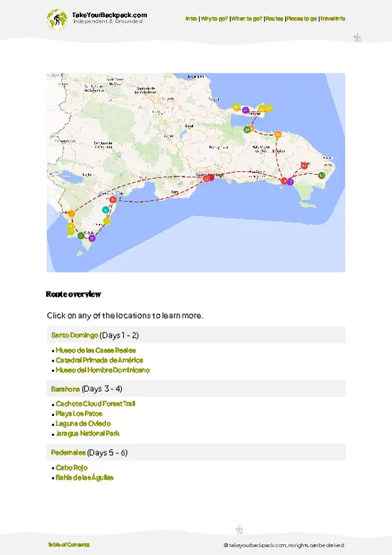The image size is (392, 555).
Task: Click westernmost yellow marker on Samaná peninsula
Action: coord(237,107)
